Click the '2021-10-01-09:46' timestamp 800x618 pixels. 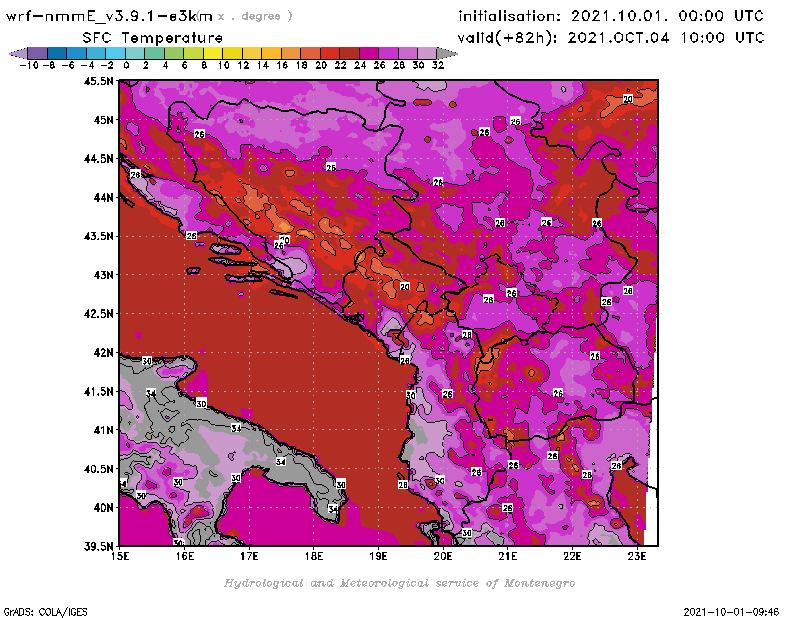point(731,612)
